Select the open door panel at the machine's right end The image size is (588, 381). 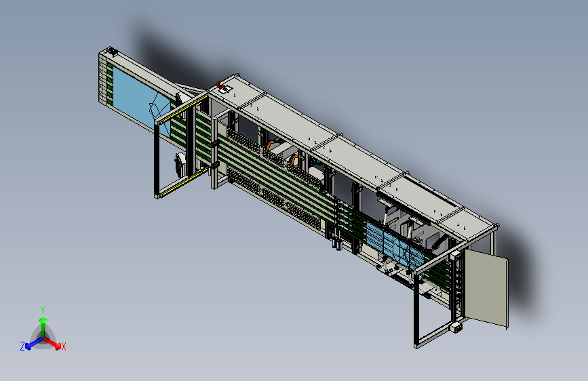(486, 288)
